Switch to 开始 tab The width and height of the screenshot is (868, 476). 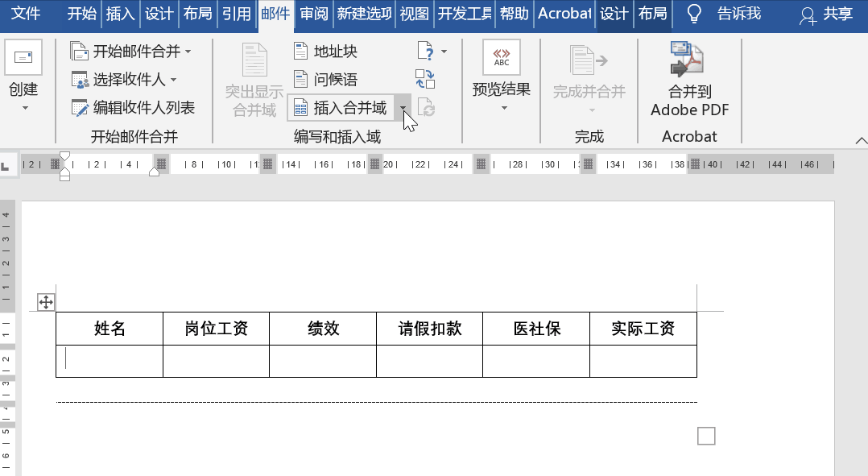coord(82,13)
